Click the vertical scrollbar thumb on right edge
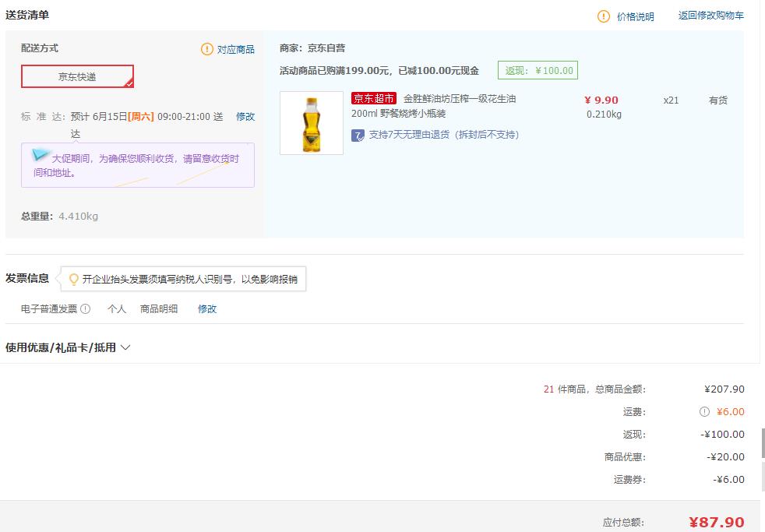Screen dimensions: 765x532 pyautogui.click(x=763, y=442)
